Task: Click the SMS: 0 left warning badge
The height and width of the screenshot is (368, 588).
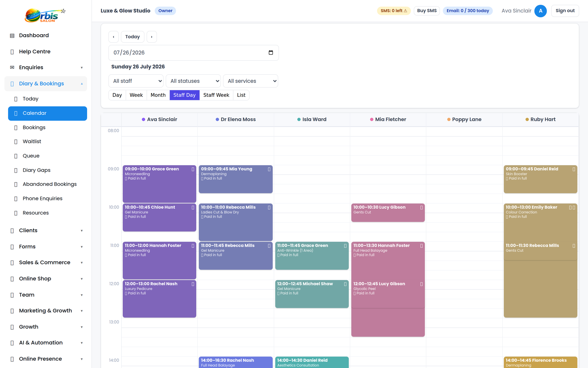Action: 394,11
